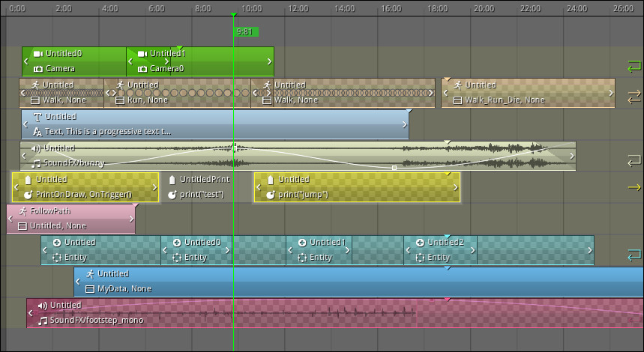Click the script icon on UntitledPrint clip
The width and height of the screenshot is (644, 352).
[x=172, y=180]
